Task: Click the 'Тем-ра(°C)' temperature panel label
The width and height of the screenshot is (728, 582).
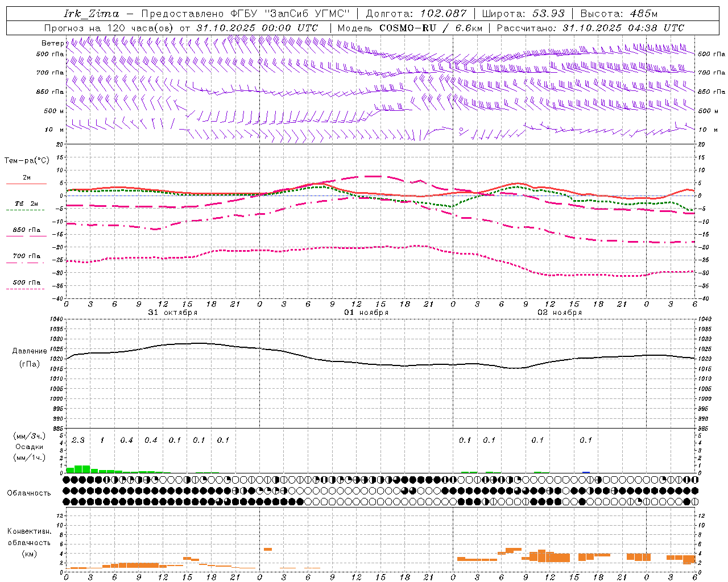Action: coord(27,161)
